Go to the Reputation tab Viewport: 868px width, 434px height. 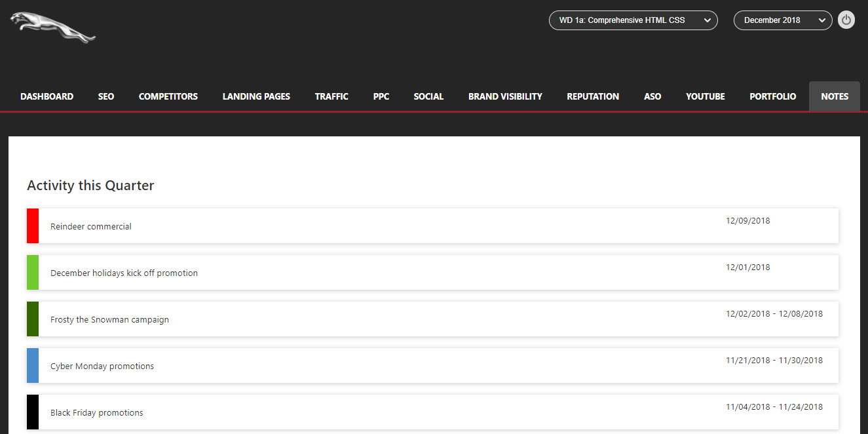[x=593, y=96]
